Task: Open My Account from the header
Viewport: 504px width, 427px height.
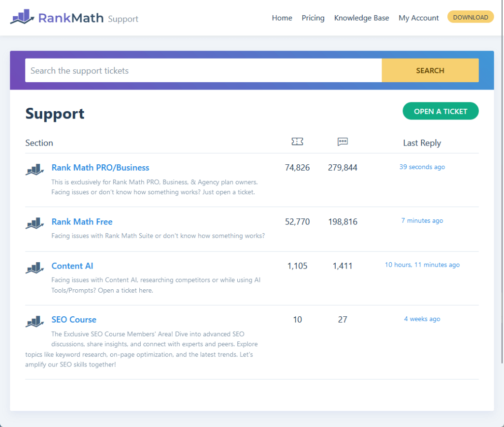Action: [418, 18]
